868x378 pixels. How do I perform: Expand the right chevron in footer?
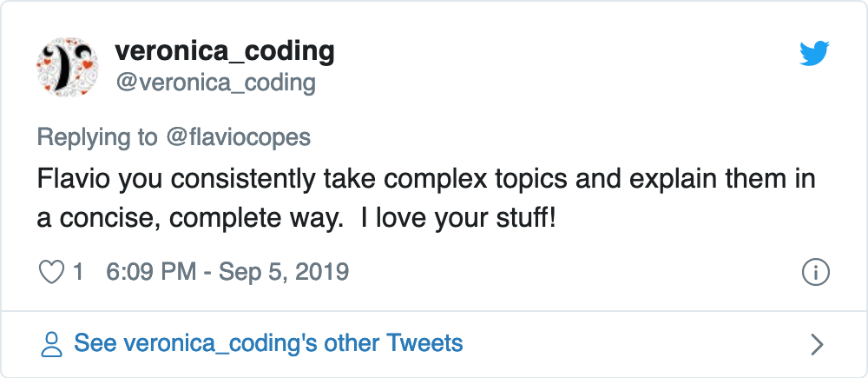tap(816, 344)
